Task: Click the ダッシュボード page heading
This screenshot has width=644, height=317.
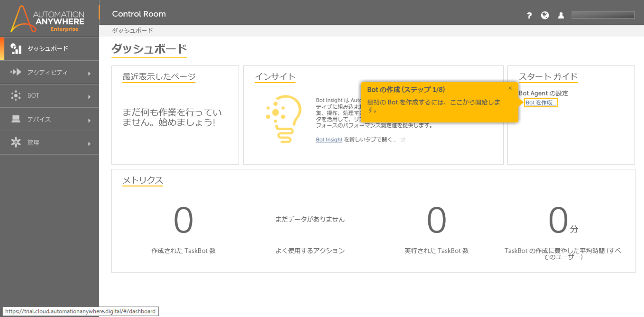Action: coord(149,49)
